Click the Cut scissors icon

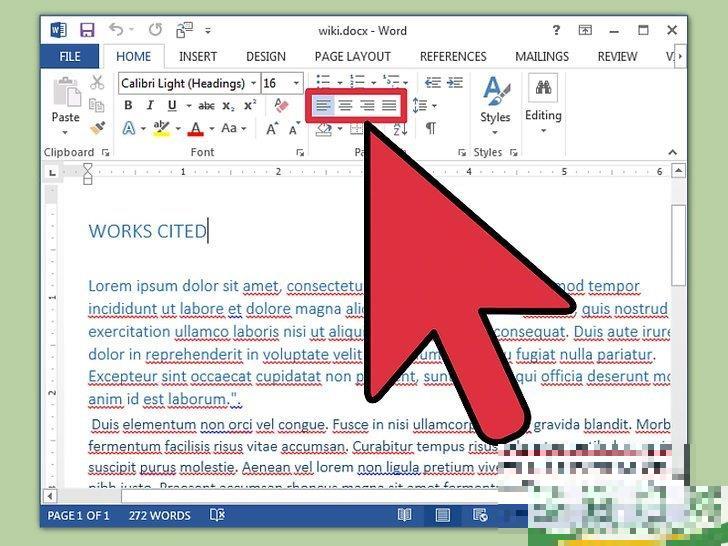pos(98,83)
